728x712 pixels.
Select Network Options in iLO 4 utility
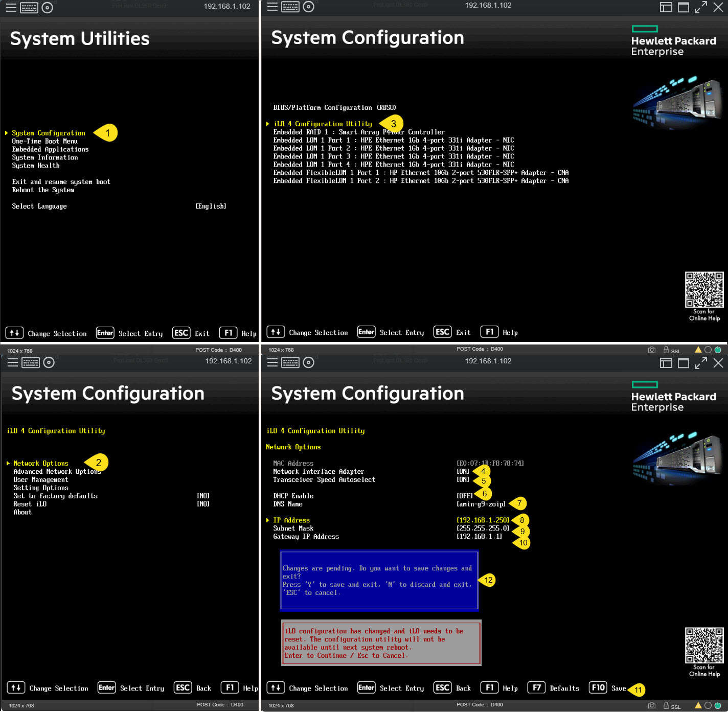[x=41, y=464]
